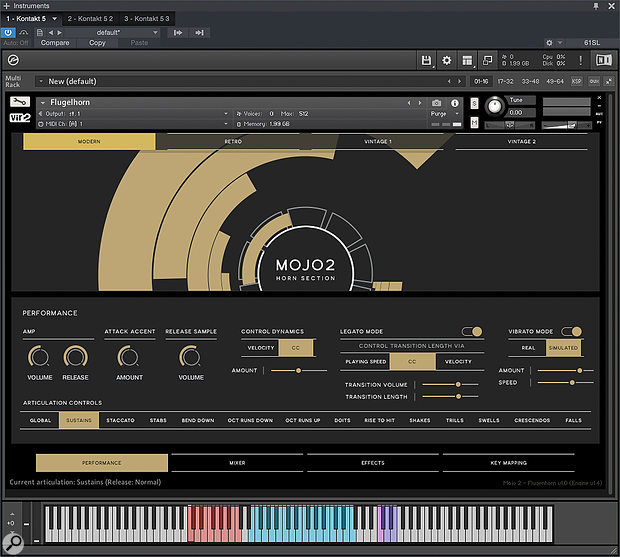620x557 pixels.
Task: Click the Copy button
Action: point(97,43)
